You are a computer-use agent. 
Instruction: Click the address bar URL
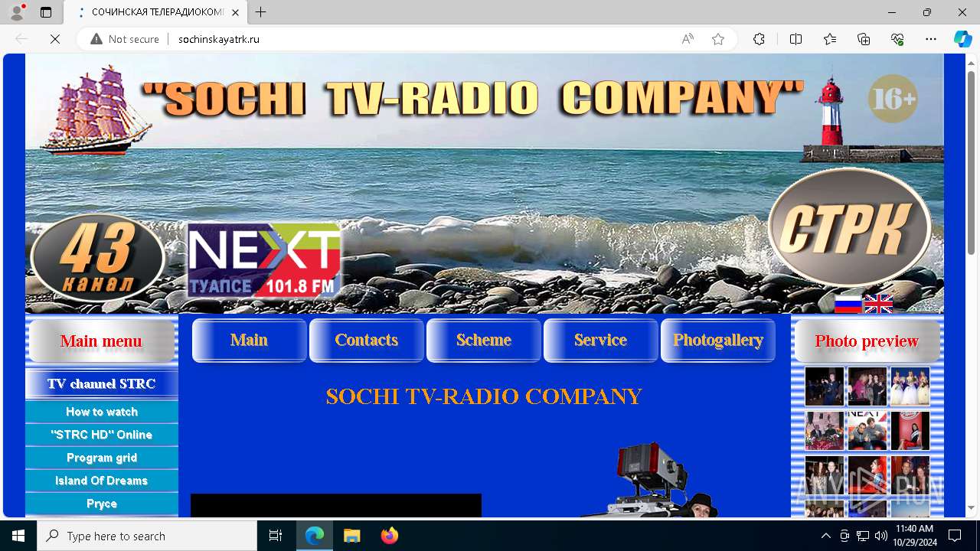[x=219, y=39]
